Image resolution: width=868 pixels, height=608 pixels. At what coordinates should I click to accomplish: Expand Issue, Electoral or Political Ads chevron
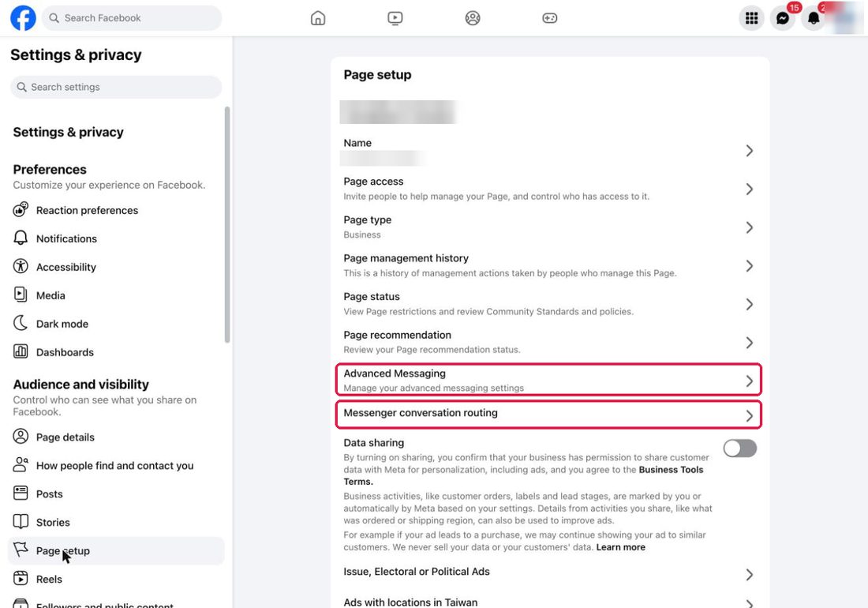[x=749, y=575]
